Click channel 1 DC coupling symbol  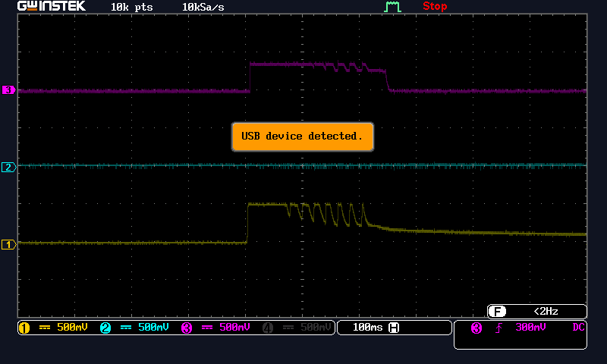click(45, 328)
